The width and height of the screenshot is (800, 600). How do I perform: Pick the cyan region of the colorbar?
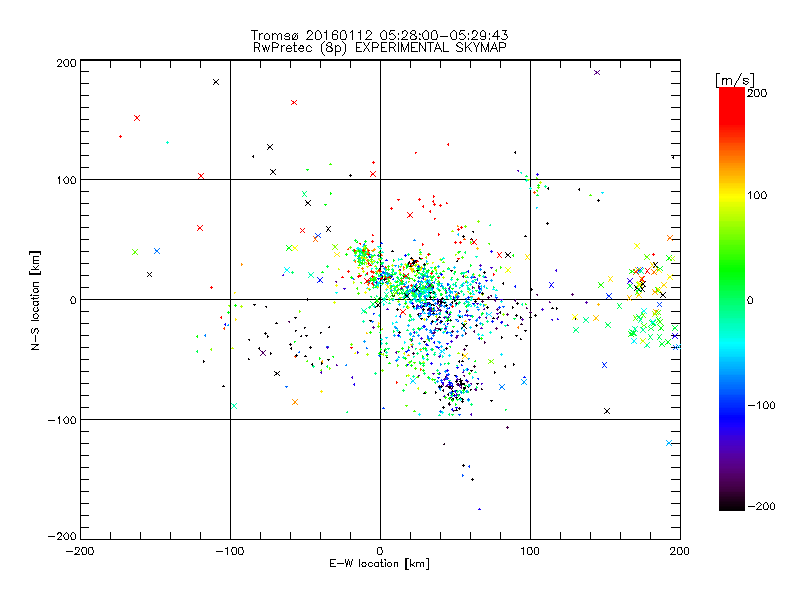click(x=732, y=344)
